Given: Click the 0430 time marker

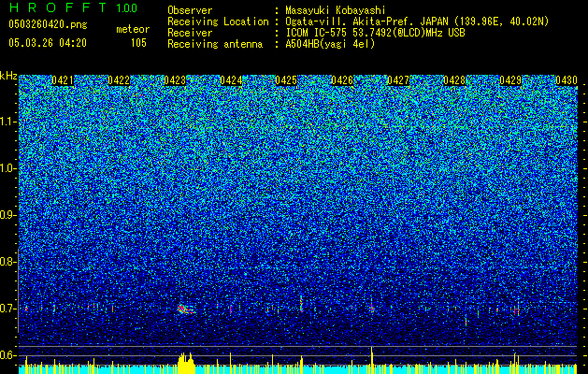Looking at the screenshot, I should tap(566, 80).
